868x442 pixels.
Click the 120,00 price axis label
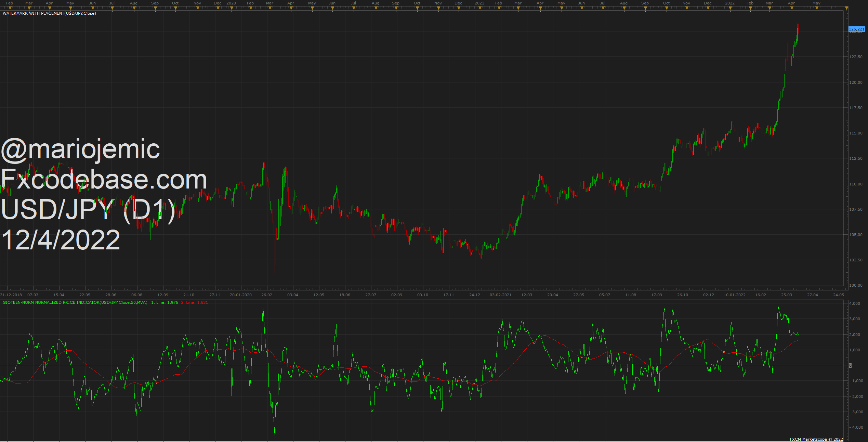pos(856,82)
